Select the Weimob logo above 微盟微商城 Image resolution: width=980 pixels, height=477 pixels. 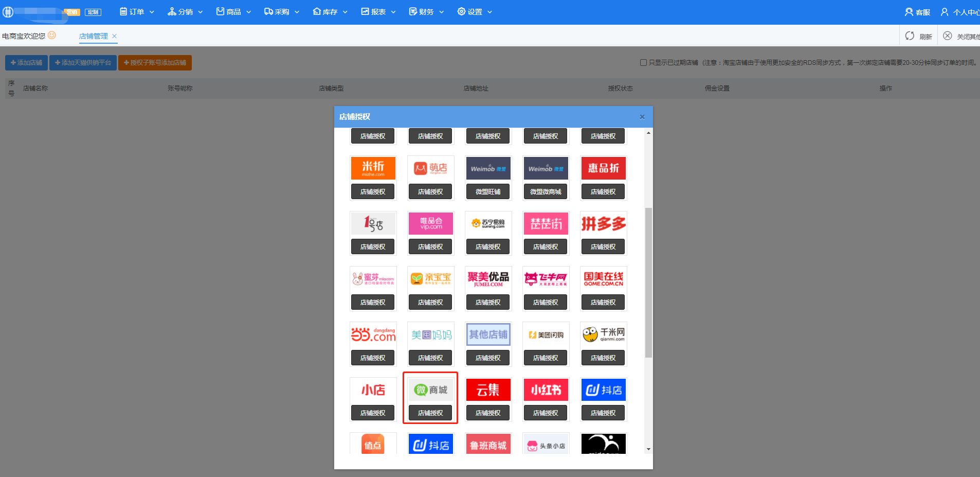[x=546, y=168]
